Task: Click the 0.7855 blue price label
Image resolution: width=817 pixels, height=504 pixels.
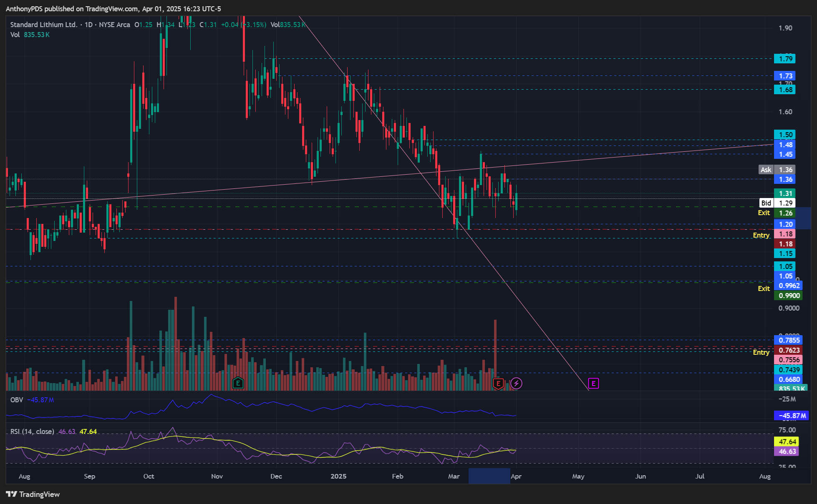Action: [x=788, y=340]
